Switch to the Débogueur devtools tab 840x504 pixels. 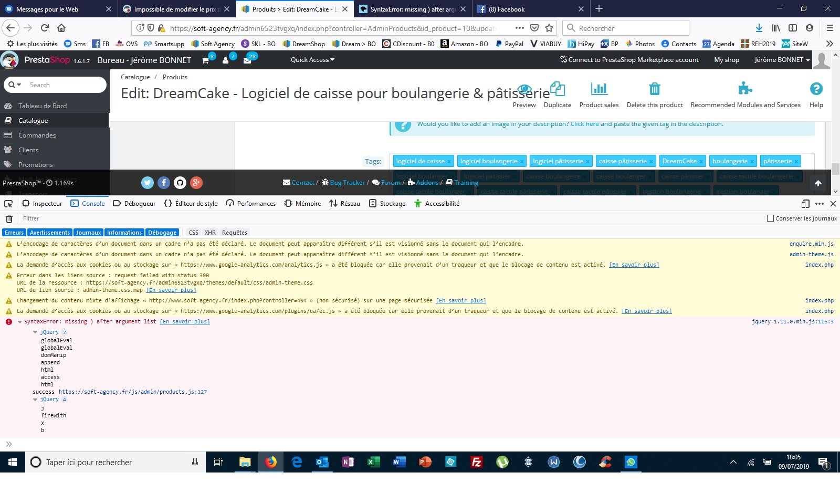click(134, 204)
